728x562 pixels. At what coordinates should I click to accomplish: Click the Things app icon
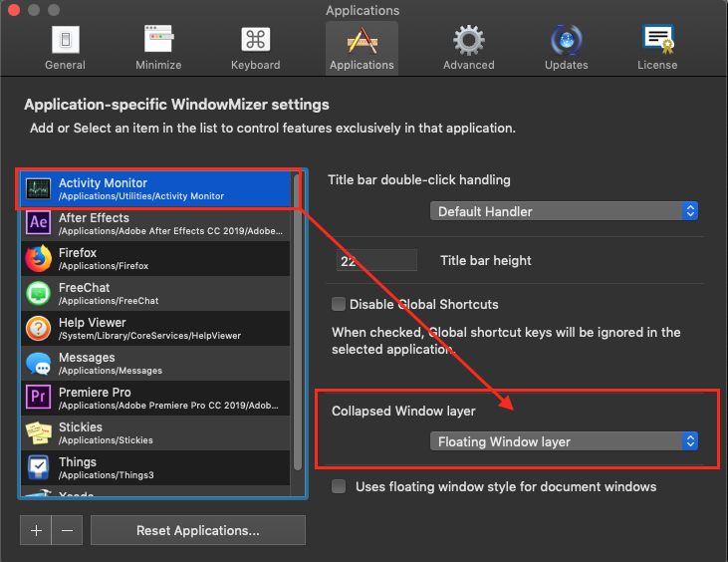(x=38, y=467)
